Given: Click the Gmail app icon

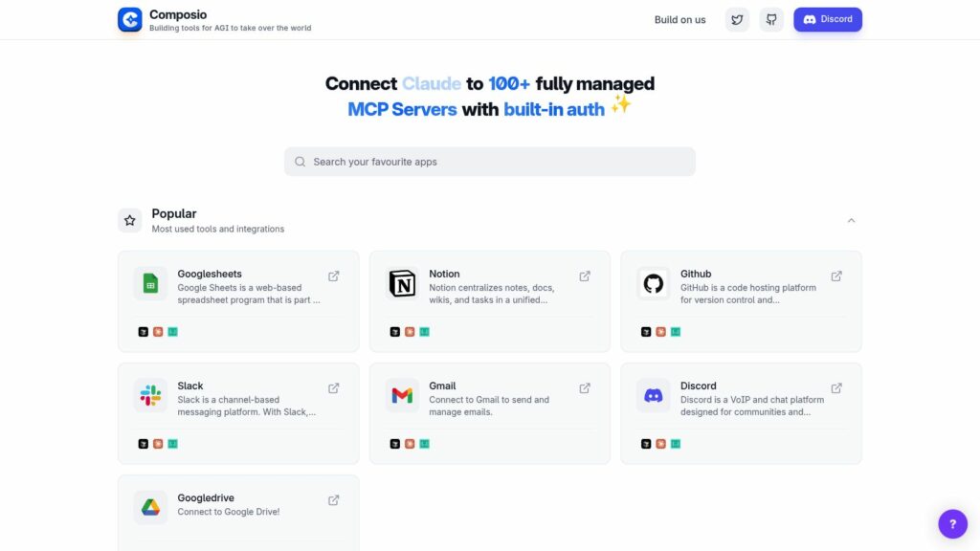Looking at the screenshot, I should tap(402, 395).
